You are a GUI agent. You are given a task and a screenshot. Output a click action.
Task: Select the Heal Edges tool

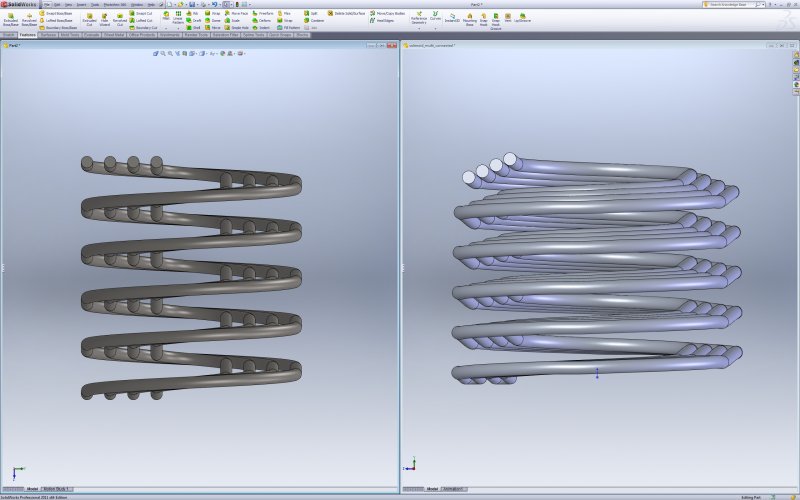[x=382, y=20]
